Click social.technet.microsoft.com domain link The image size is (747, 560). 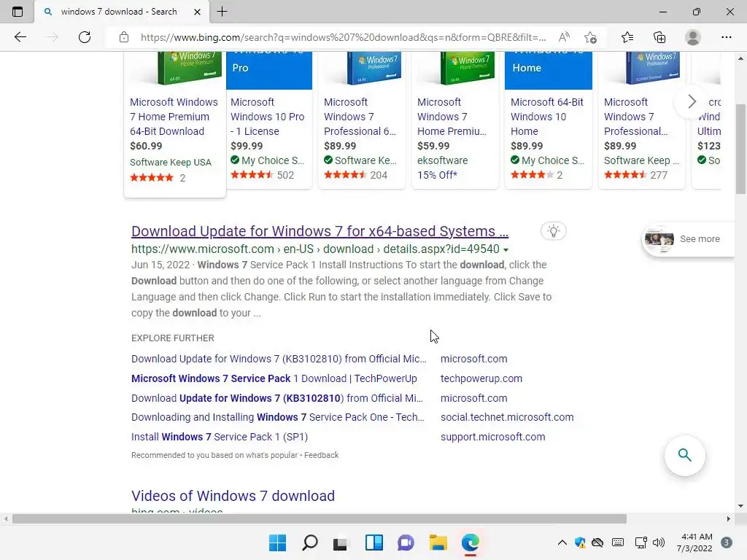pos(507,417)
